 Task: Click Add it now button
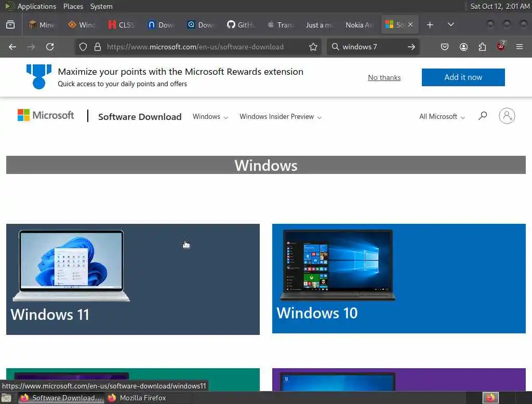[x=463, y=77]
